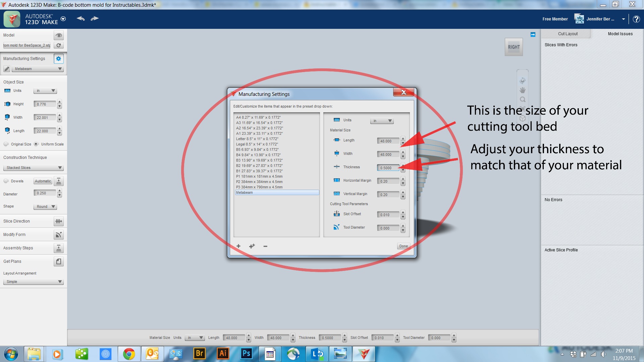Select the Cut Layout tab
The height and width of the screenshot is (362, 644).
coord(568,34)
